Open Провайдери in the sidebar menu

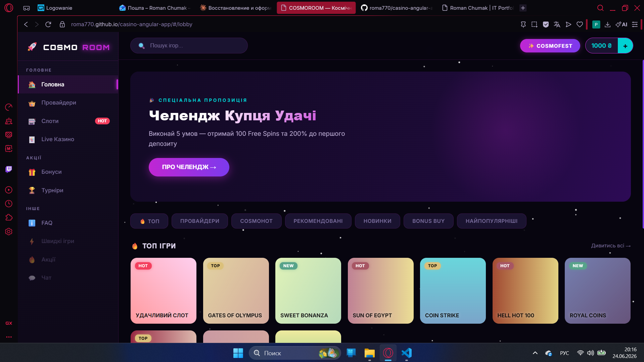68,103
